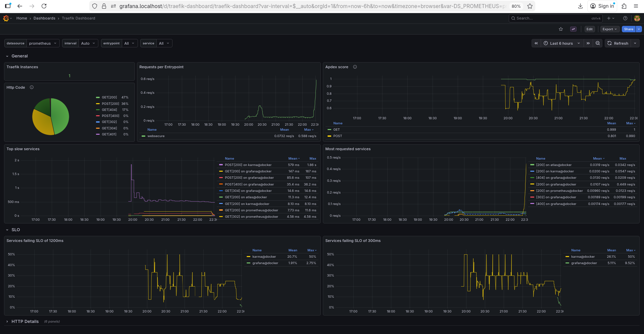Sort Requests per Entrypoint legend by Mean
Viewport: 644px width, 334px height.
click(285, 130)
